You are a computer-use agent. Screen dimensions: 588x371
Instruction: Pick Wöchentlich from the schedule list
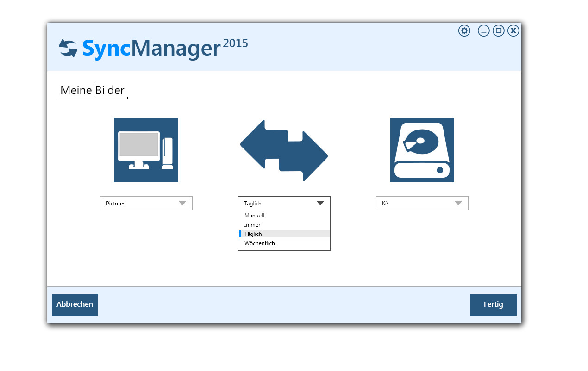[284, 243]
